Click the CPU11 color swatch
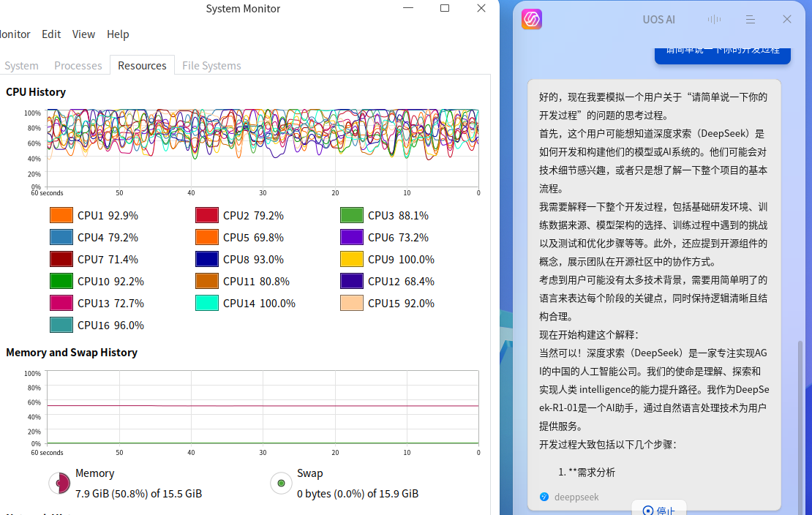 tap(206, 282)
